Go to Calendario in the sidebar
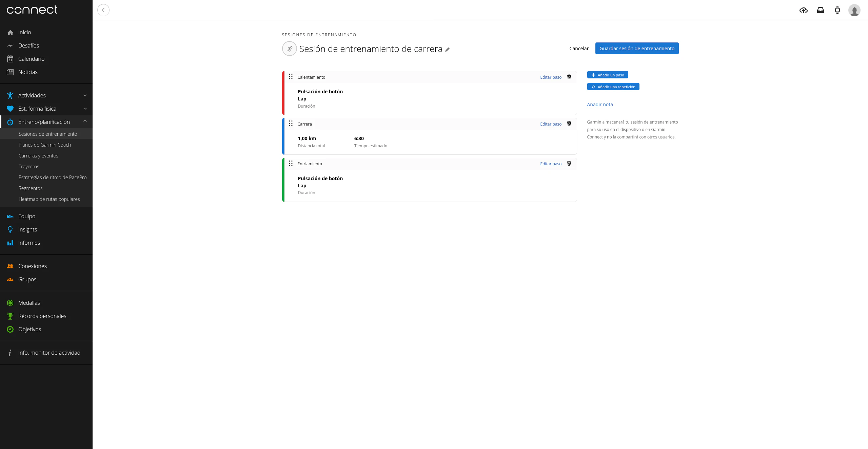The height and width of the screenshot is (449, 868). point(31,59)
